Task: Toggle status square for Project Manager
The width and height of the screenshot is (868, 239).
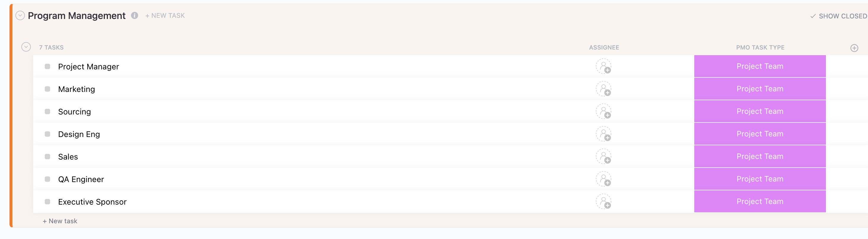Action: 47,66
